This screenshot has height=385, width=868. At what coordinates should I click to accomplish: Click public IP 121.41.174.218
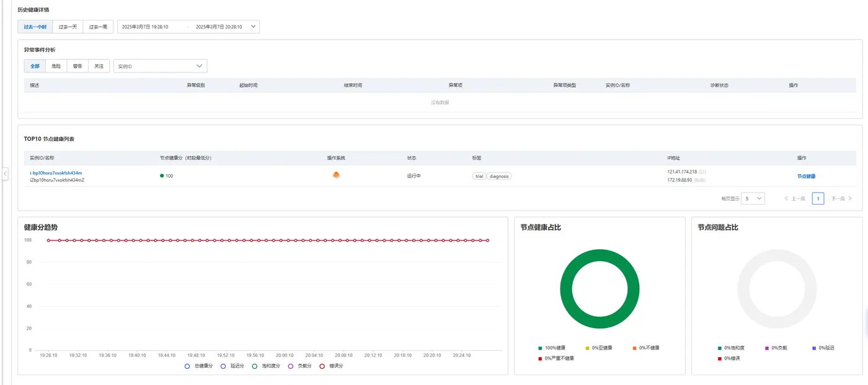tap(682, 172)
